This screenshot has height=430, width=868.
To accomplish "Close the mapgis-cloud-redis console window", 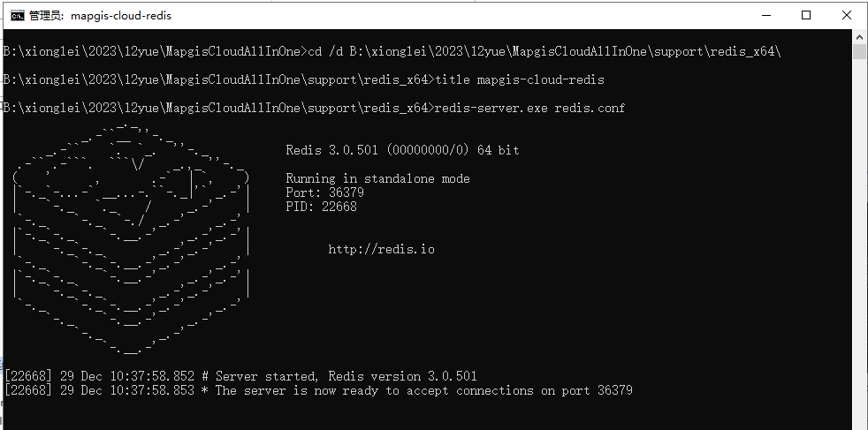I will point(847,16).
